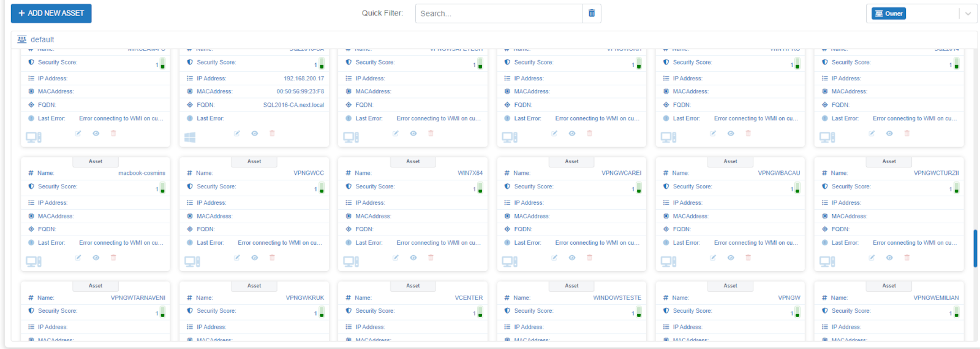
Task: View VPNGWBACAU asset using eye icon
Action: 731,258
